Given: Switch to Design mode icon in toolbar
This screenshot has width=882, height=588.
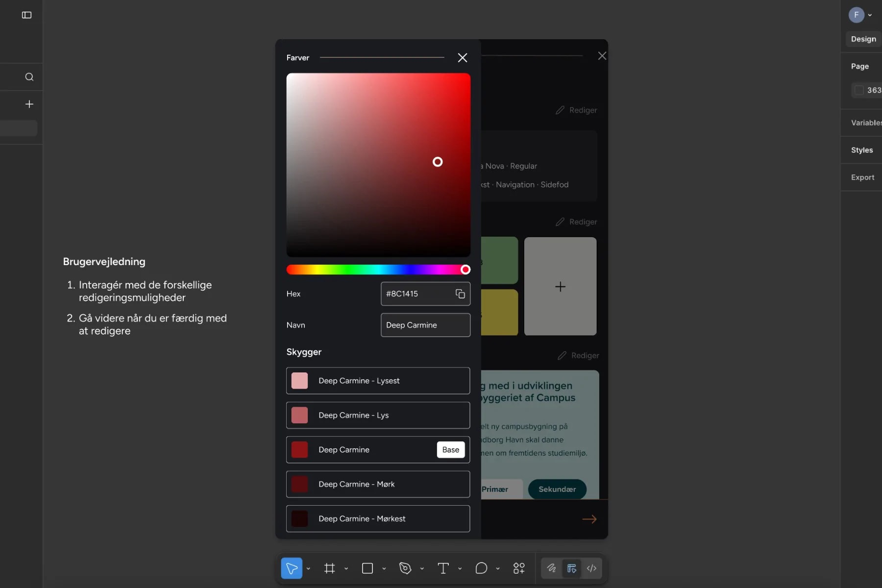Looking at the screenshot, I should pos(571,568).
